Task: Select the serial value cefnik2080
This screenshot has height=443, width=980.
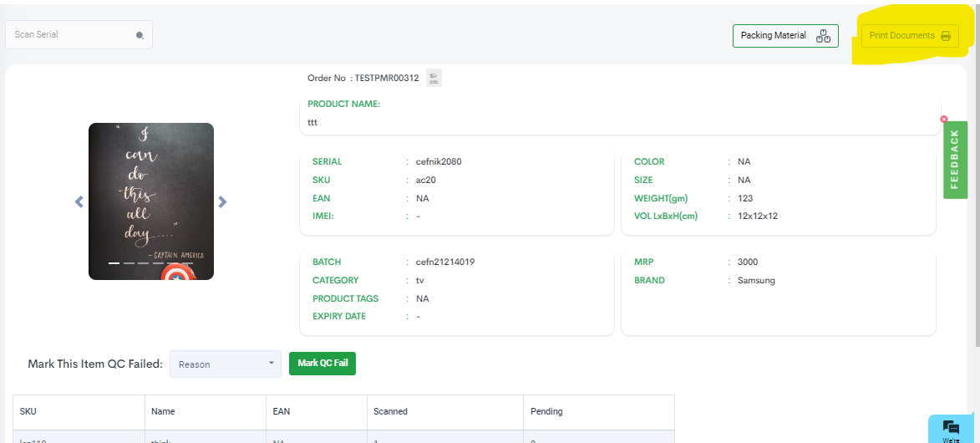Action: (439, 161)
